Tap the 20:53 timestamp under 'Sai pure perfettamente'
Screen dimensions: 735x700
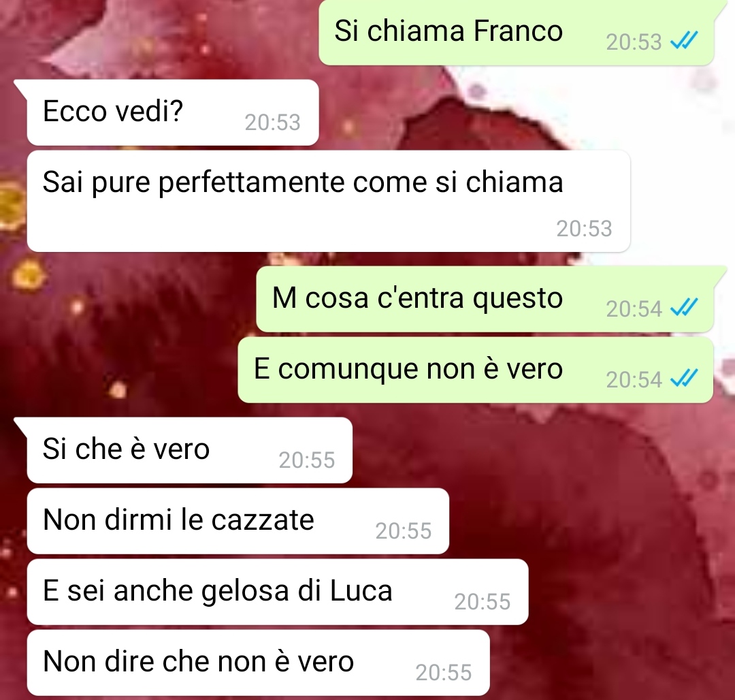[584, 229]
